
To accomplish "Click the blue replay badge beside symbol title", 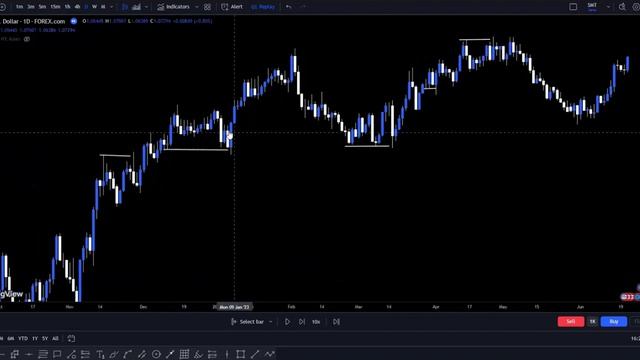I will tap(73, 21).
